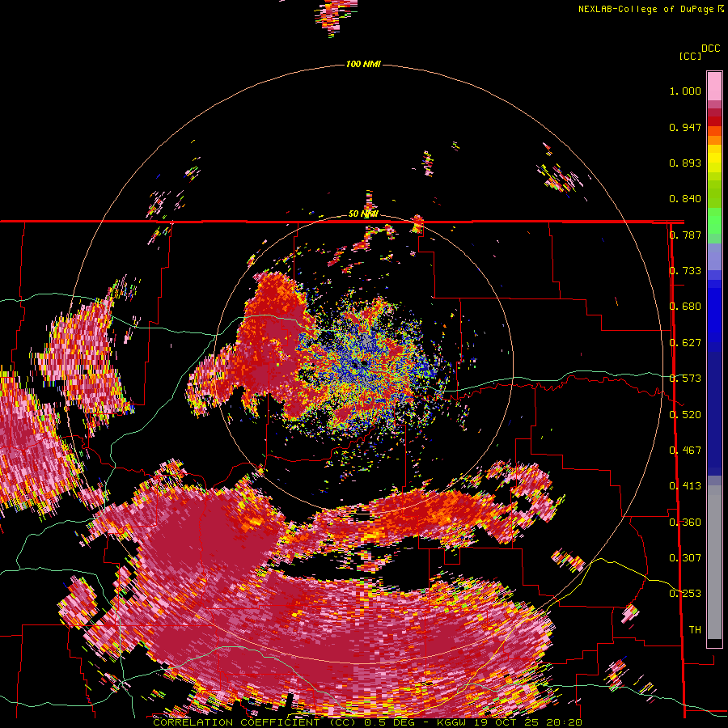Click the [CC] units label
728x728 pixels.
pos(691,56)
